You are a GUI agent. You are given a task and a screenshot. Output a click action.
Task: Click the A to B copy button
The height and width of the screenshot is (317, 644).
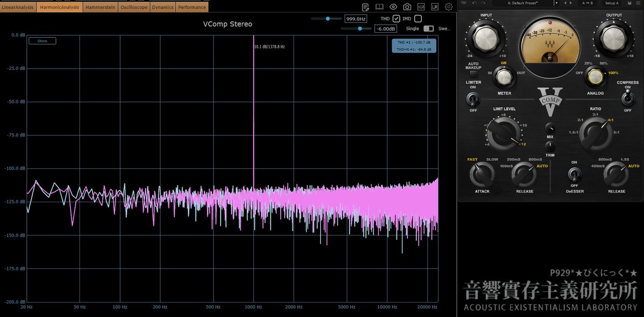pyautogui.click(x=587, y=3)
